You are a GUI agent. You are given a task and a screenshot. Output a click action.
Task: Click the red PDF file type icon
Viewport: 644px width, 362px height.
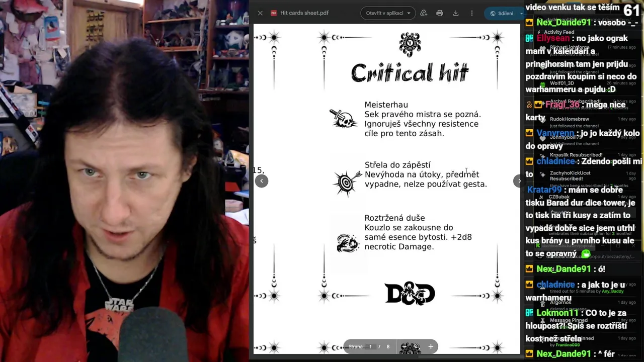(274, 13)
